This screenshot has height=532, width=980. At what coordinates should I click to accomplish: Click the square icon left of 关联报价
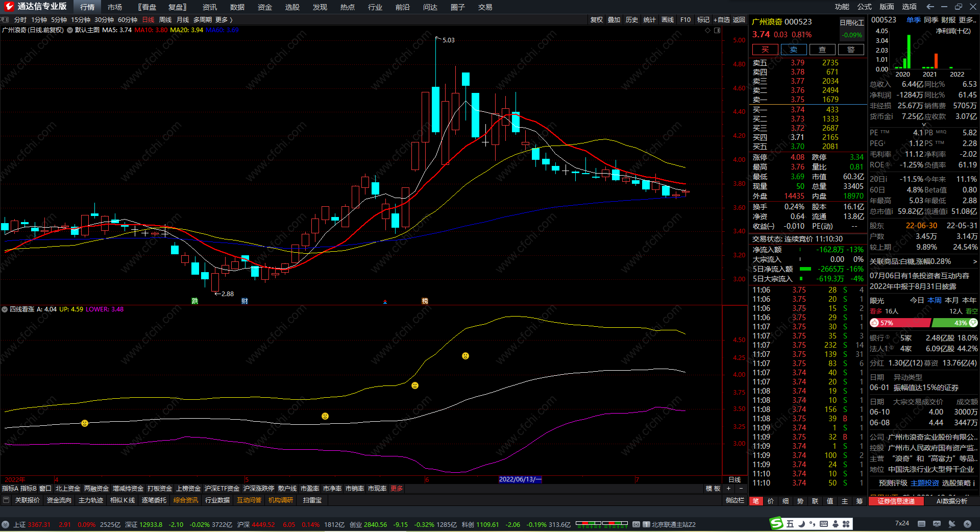(x=6, y=500)
